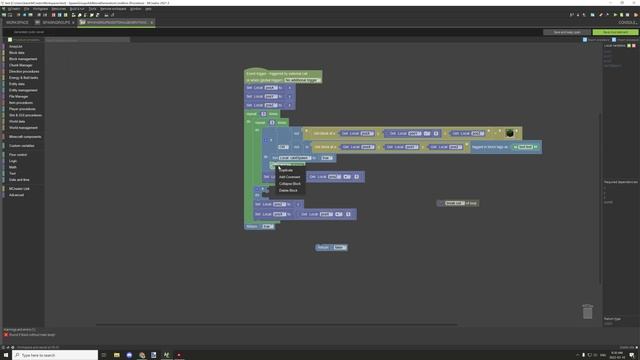The image size is (640, 360).
Task: Open the Item procedures category
Action: point(21,103)
